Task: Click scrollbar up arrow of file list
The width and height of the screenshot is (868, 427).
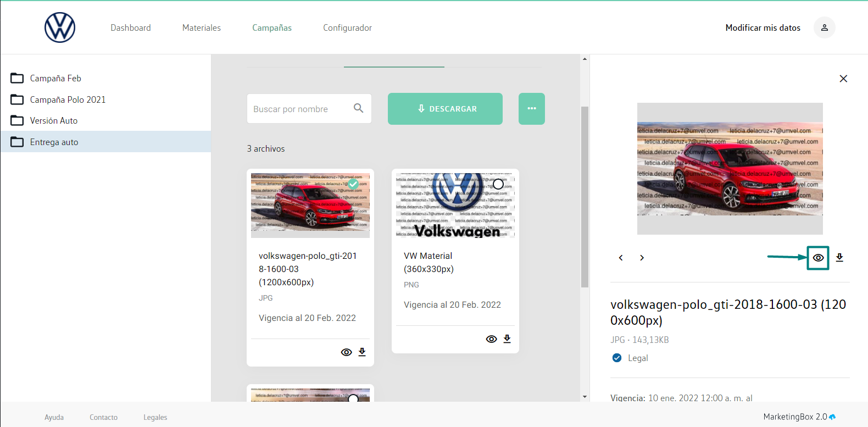Action: [585, 59]
